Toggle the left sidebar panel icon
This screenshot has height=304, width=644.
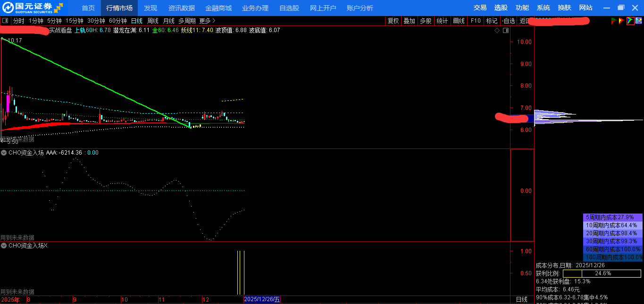[x=5, y=21]
